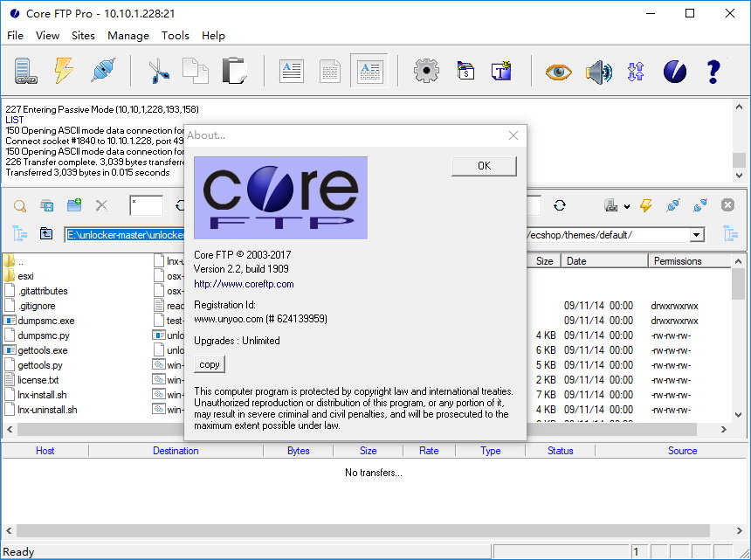
Task: Click the remote list scroll up arrow
Action: pyautogui.click(x=738, y=261)
